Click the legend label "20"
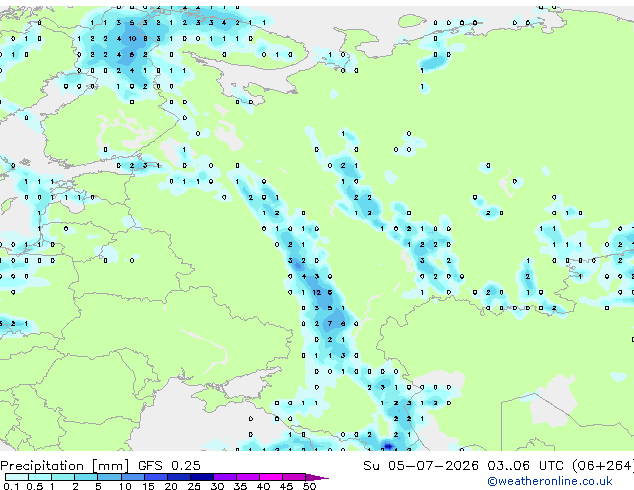634x490 pixels. pyautogui.click(x=171, y=486)
